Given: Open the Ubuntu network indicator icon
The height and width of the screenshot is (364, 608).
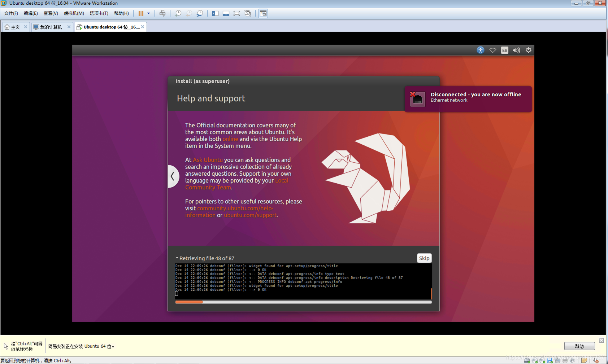Looking at the screenshot, I should 492,50.
